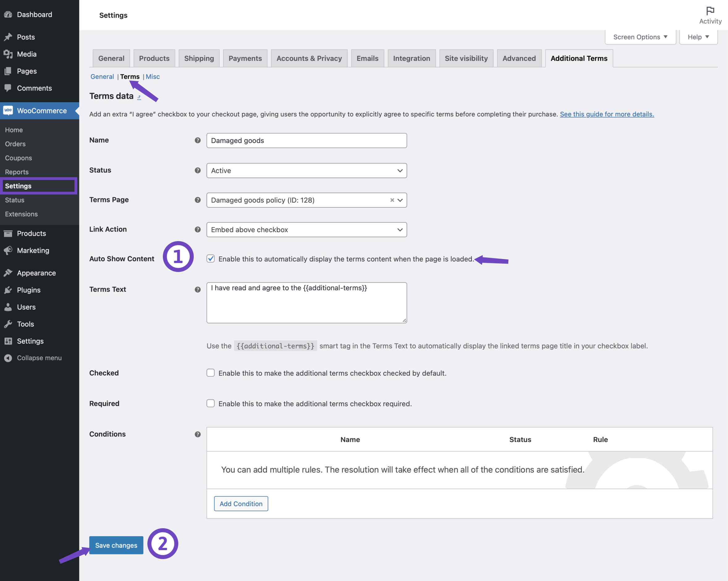The height and width of the screenshot is (581, 728).
Task: Open the guide link for more details
Action: tap(607, 114)
